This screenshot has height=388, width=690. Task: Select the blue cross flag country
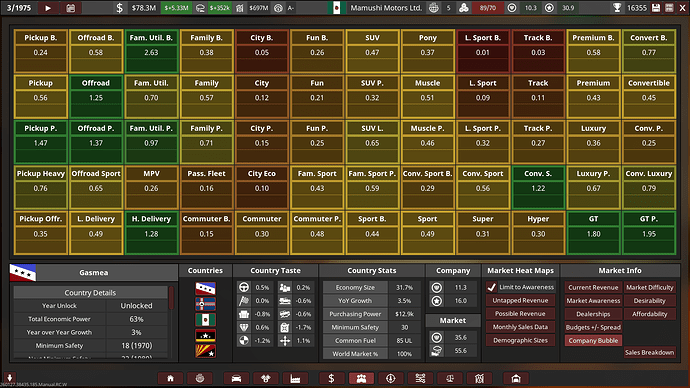pos(206,304)
